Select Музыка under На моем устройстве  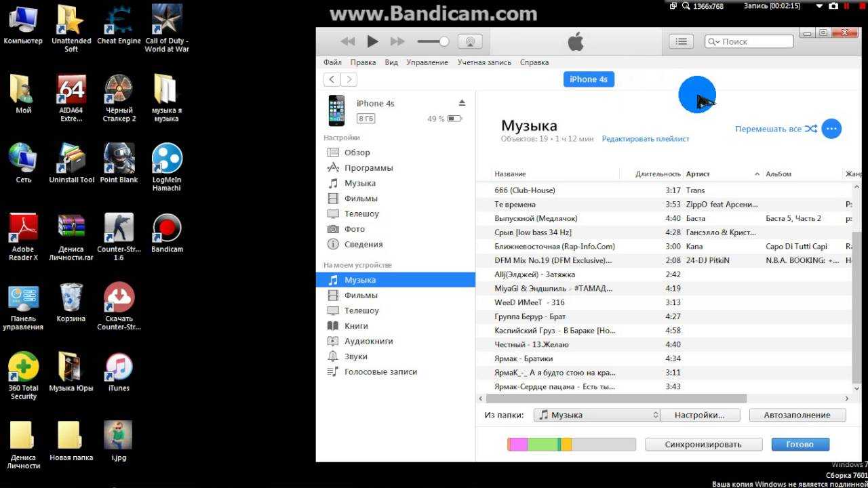tap(395, 280)
